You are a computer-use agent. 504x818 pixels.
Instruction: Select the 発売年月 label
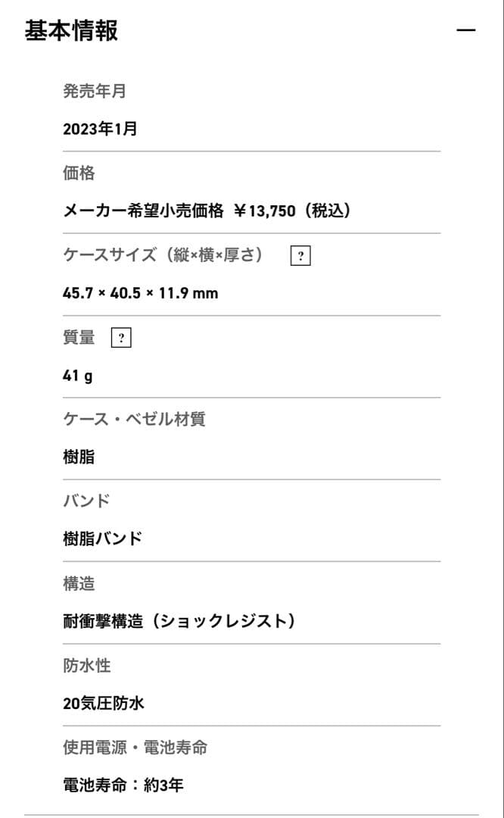point(94,92)
